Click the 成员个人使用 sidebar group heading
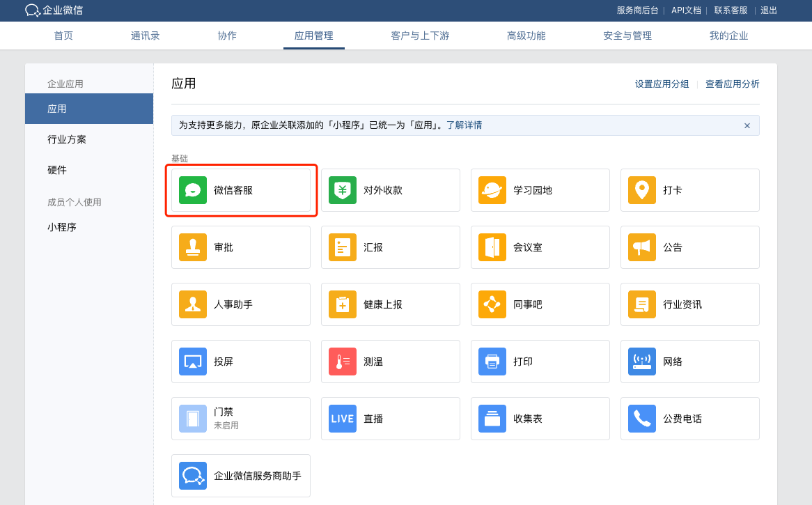Screen dimensions: 812x505 pos(74,202)
